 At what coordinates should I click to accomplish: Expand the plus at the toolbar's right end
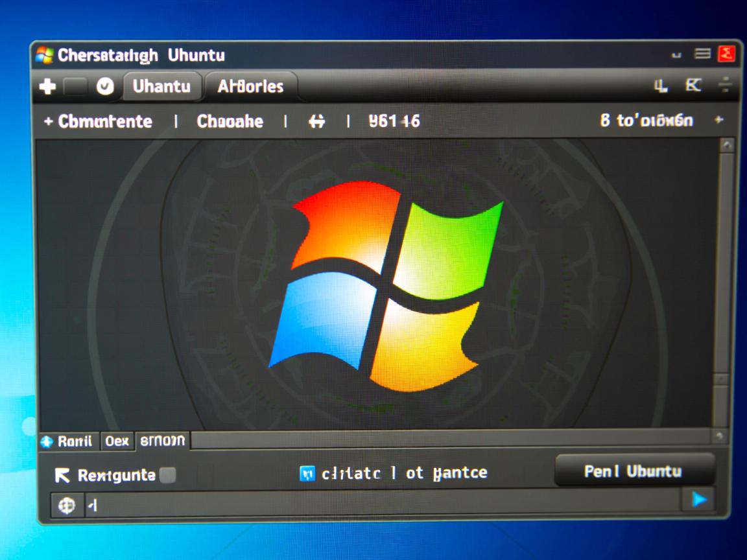pos(718,120)
